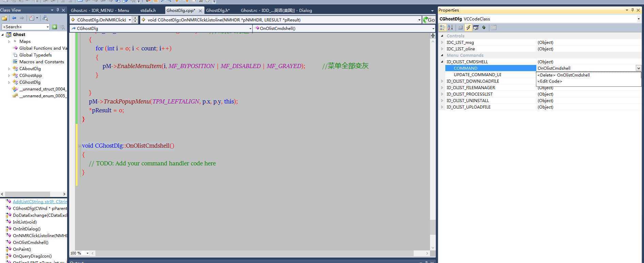The width and height of the screenshot is (644, 263).
Task: Switch to Ghost.rc IDD Dialog tab
Action: pyautogui.click(x=276, y=11)
